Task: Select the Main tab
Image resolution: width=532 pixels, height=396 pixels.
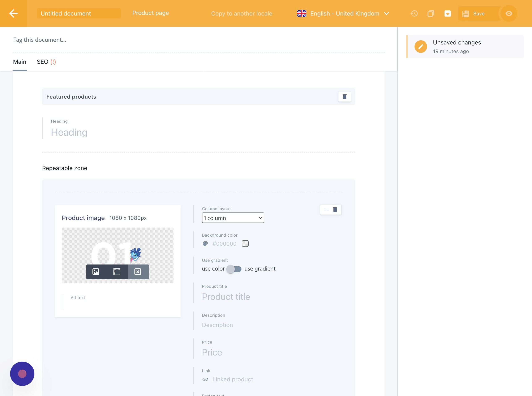Action: [x=20, y=62]
